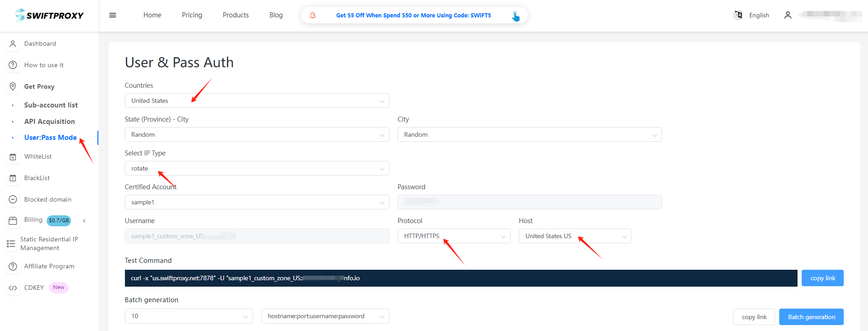
Task: Click the pointing hand promo icon
Action: coord(516,16)
